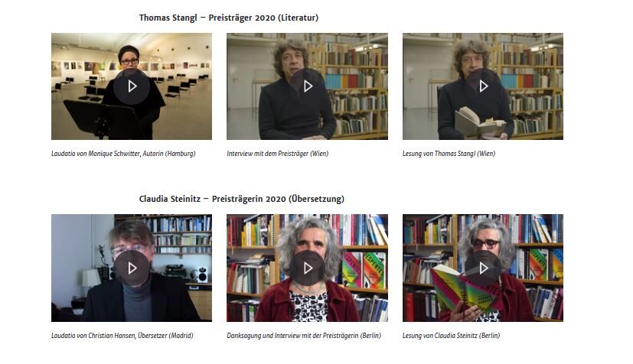Screen dimensions: 633x364
Task: Select caption Lesung von Claudia Steinitz (Berlin)
Action: pos(451,336)
